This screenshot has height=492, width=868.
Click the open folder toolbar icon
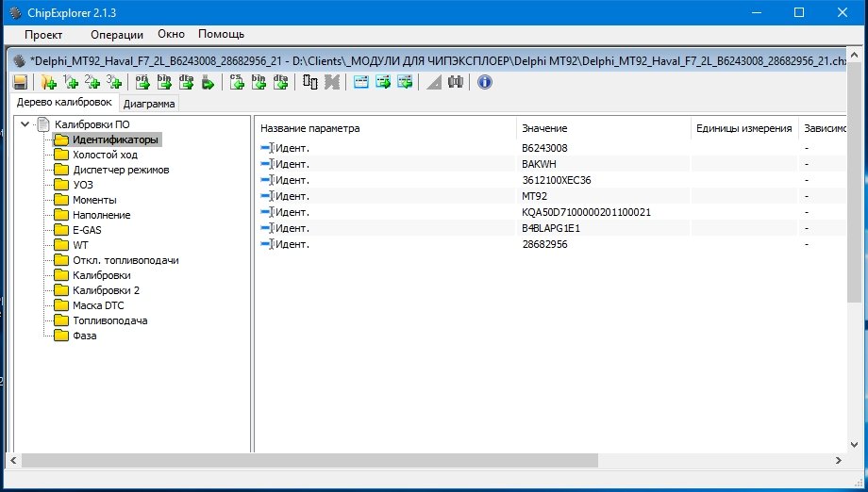pos(49,83)
